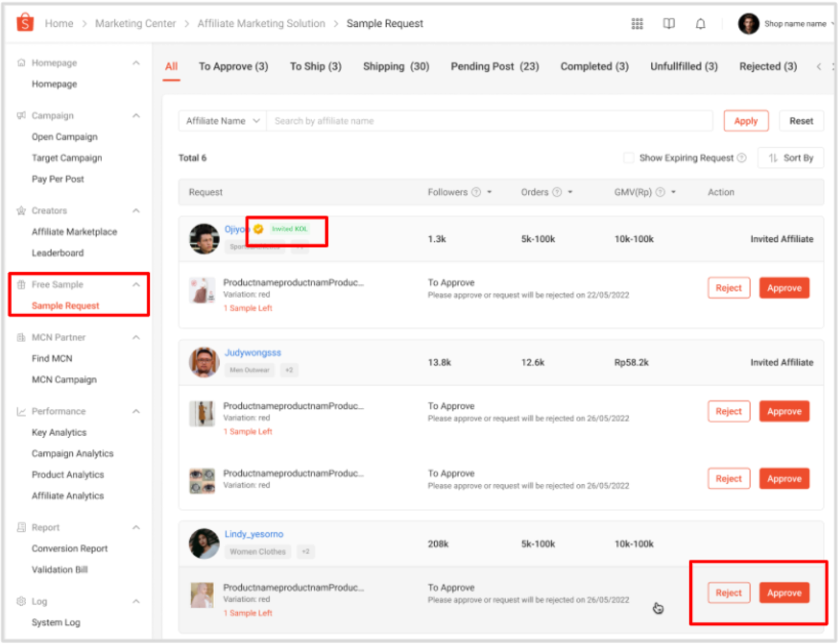Open the knowledge book icon in top bar
Screen dimensions: 840x644
coord(668,24)
